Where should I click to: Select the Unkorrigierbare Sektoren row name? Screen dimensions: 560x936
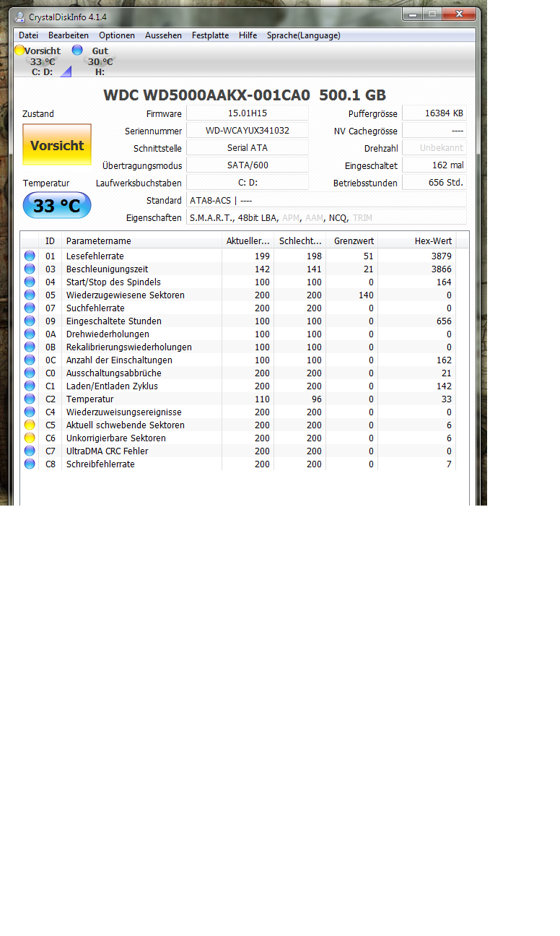[115, 438]
